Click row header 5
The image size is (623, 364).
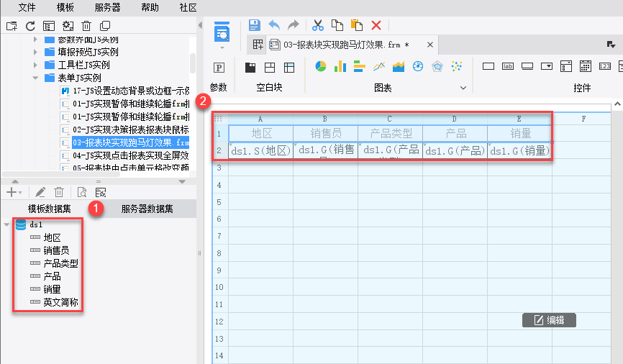coord(219,202)
